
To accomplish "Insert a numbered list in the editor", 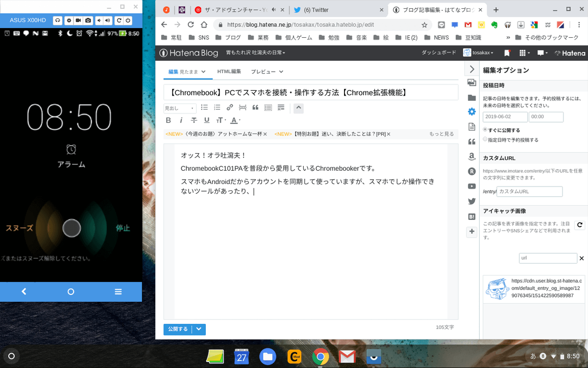I will 217,107.
